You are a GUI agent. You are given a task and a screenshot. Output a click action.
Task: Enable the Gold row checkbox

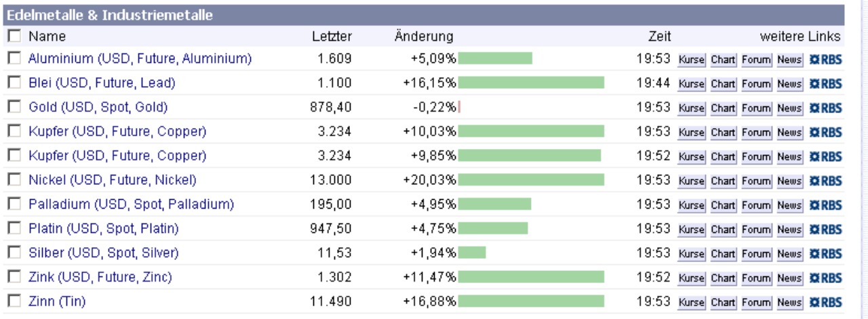[x=14, y=107]
